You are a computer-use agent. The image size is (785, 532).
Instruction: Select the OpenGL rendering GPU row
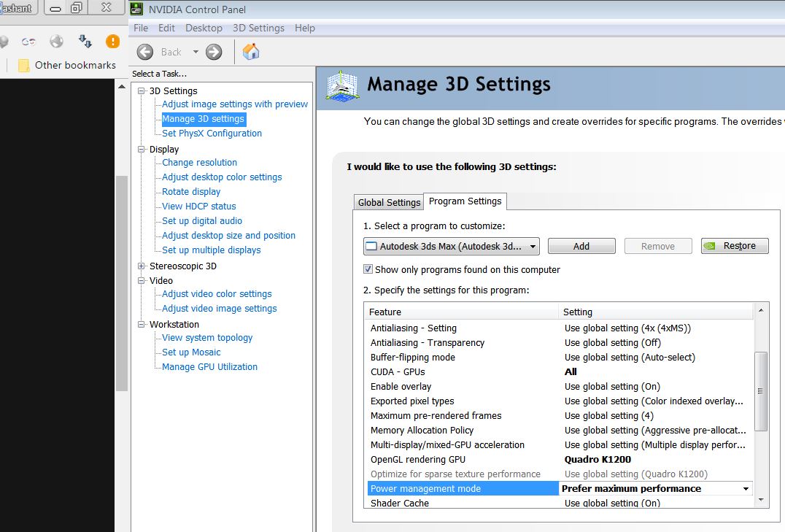pos(560,459)
